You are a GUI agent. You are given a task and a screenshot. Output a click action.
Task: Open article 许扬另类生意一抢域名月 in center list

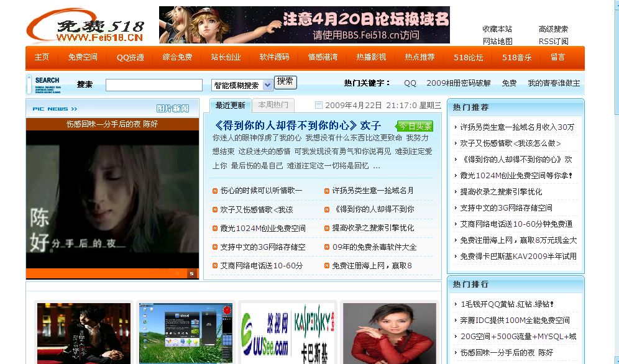(x=373, y=191)
